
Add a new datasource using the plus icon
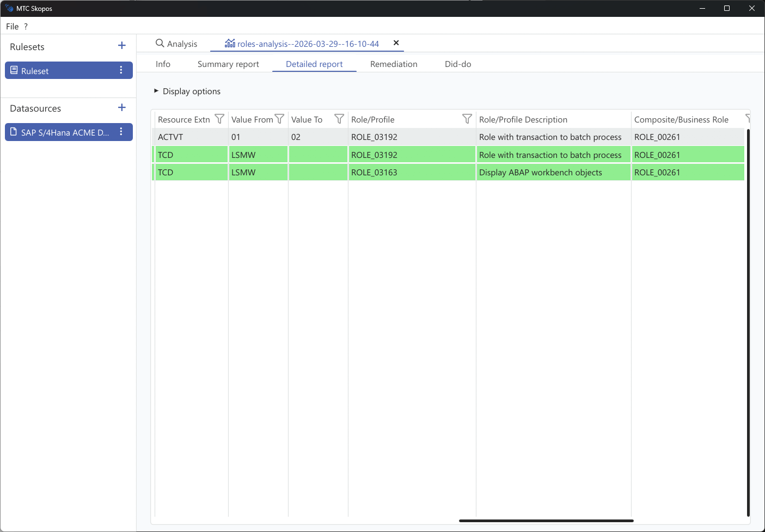[121, 107]
